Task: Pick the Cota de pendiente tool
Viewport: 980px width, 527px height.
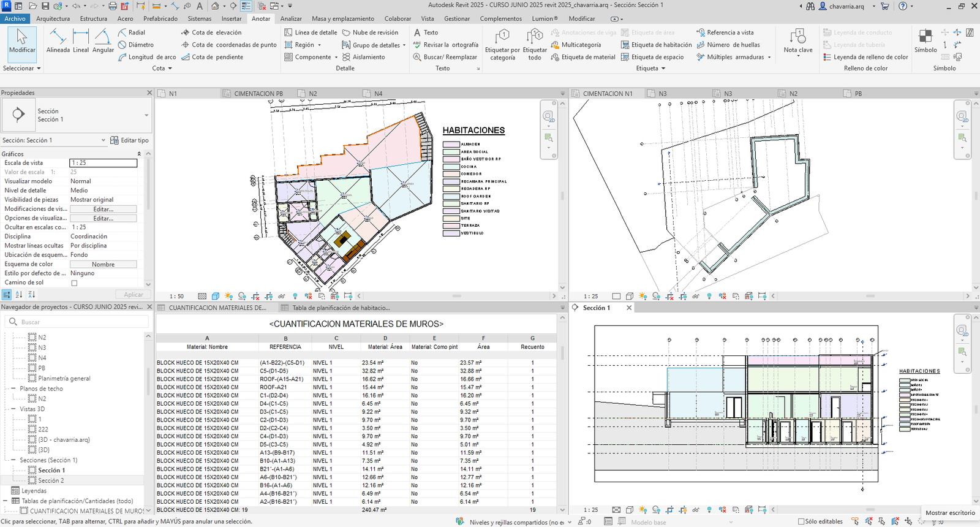Action: pos(212,57)
